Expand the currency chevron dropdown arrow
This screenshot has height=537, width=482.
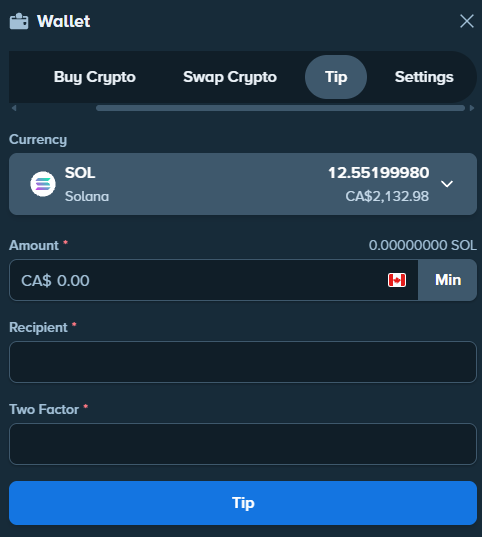click(447, 184)
